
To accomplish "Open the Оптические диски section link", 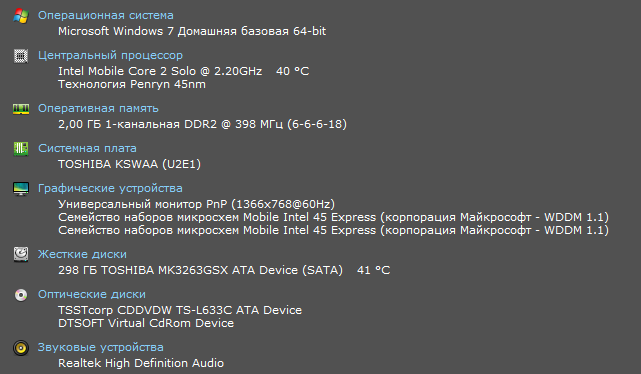I will 92,294.
